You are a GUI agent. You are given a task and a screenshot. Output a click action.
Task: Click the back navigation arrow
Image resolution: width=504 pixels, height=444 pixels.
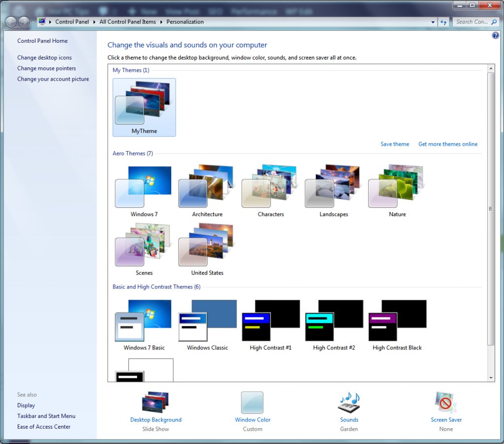(11, 22)
